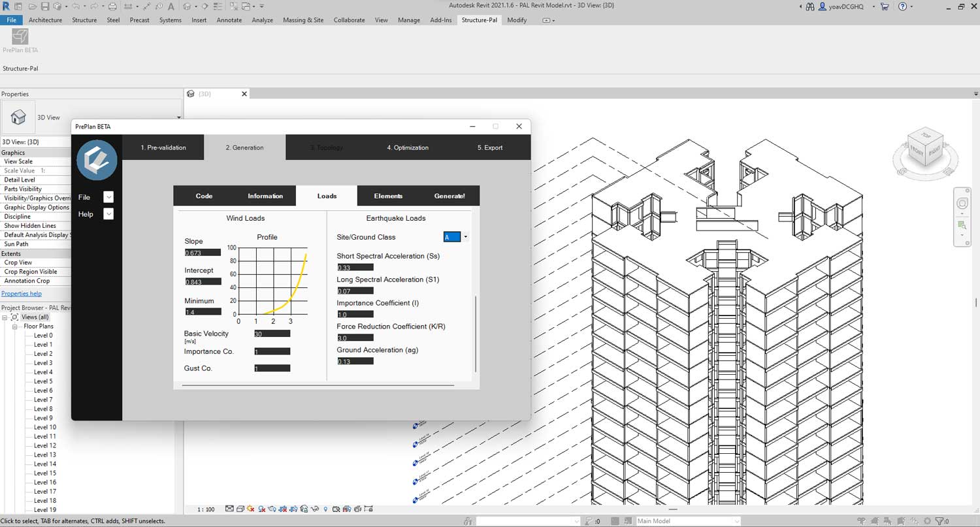980x527 pixels.
Task: Select Level 12 in the Project Browser
Action: 45,445
